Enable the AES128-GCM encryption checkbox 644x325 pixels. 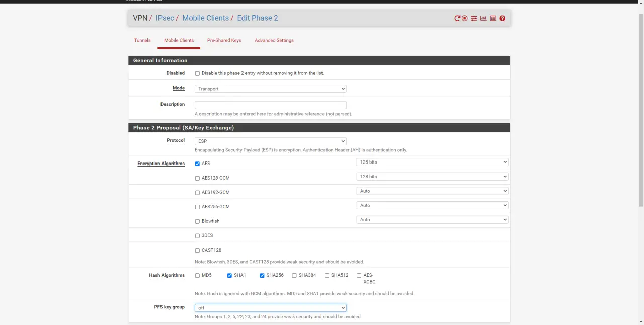(x=197, y=178)
